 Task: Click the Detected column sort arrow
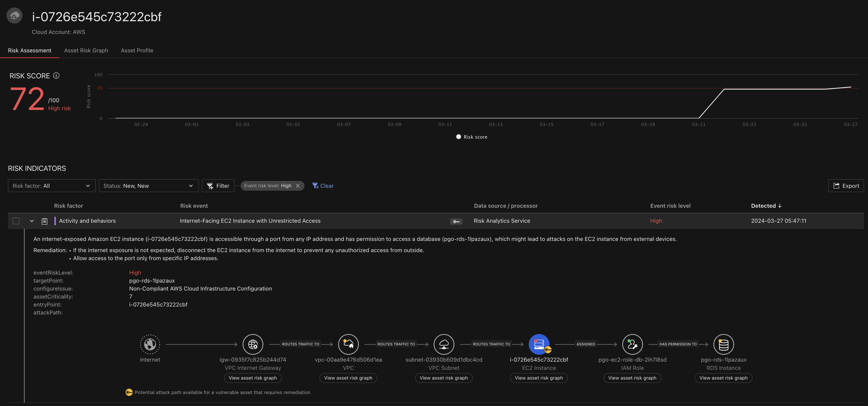(x=780, y=206)
